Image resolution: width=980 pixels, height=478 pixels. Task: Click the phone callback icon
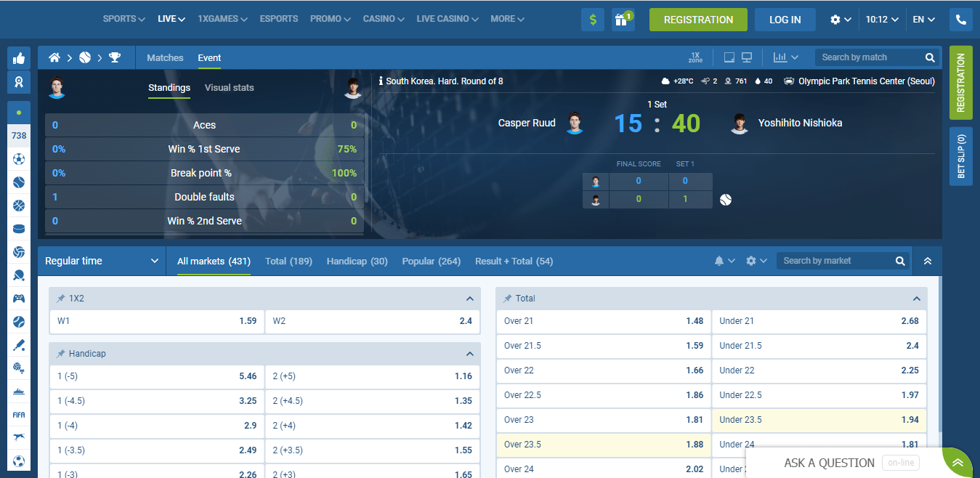click(961, 20)
